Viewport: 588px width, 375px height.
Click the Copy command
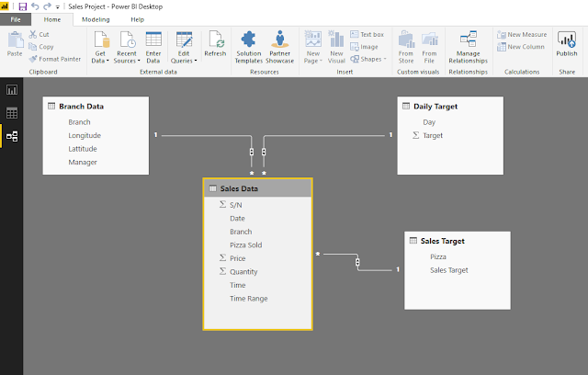[x=41, y=47]
